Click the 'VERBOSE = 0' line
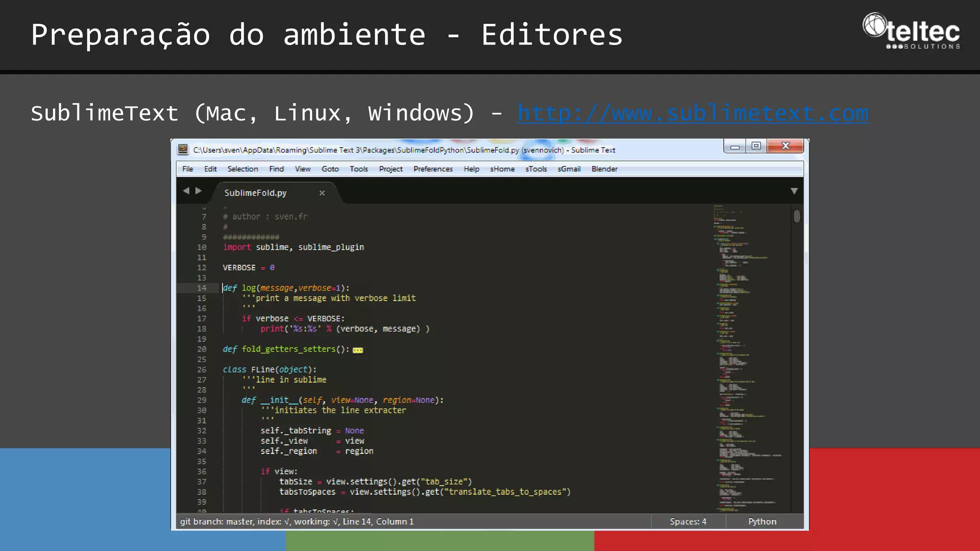The image size is (980, 551). coord(248,268)
